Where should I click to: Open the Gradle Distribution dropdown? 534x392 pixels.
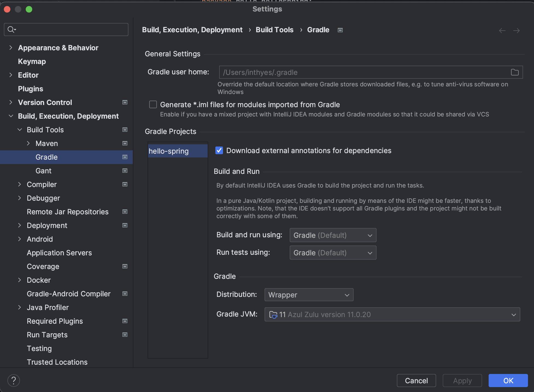tap(309, 295)
